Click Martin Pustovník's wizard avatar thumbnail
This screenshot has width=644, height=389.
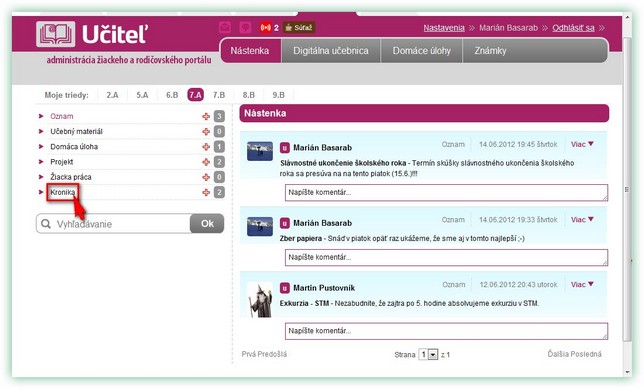[x=260, y=300]
